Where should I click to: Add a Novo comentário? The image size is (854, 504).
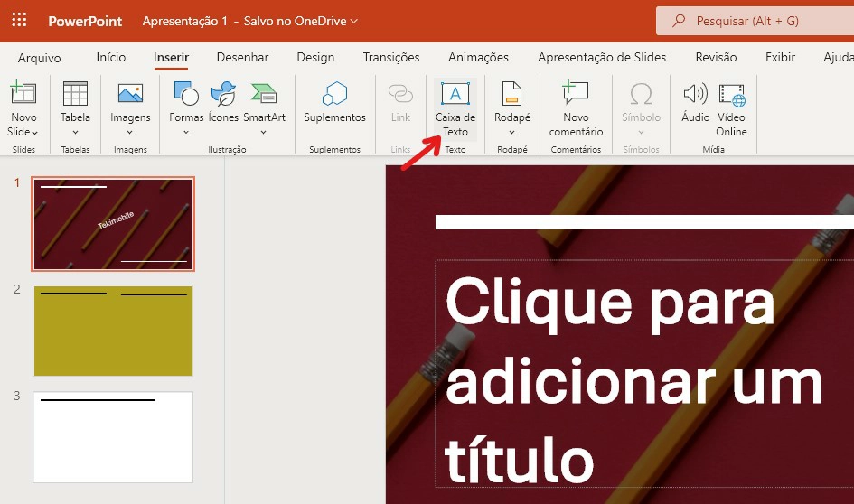[576, 108]
